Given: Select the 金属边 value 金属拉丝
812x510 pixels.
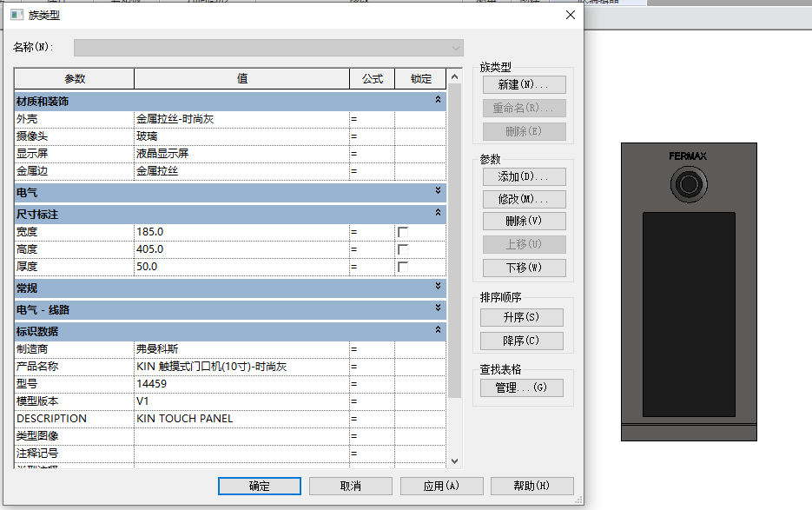Looking at the screenshot, I should tap(241, 171).
